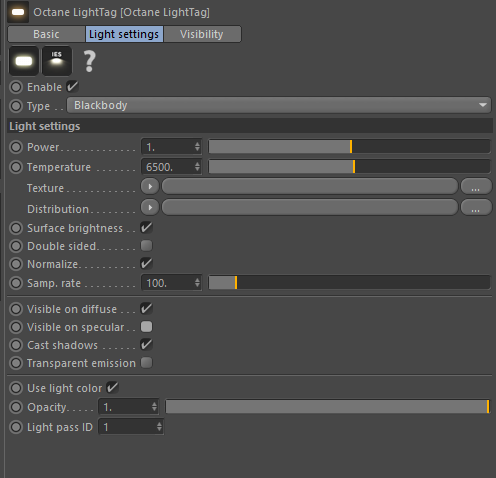Toggle the Enable checkbox
This screenshot has width=496, height=478.
72,87
